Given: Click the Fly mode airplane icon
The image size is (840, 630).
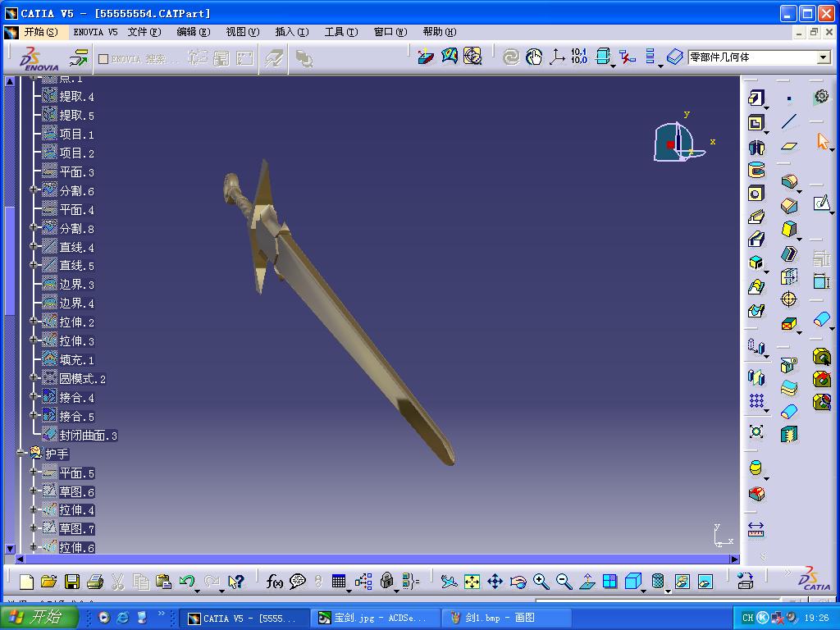Looking at the screenshot, I should pos(449,582).
